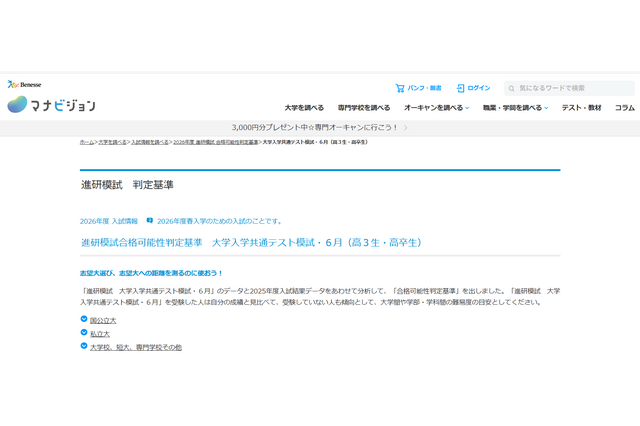Click the 志望大選び、志望大への距離 subheading
The width and height of the screenshot is (640, 426).
151,273
